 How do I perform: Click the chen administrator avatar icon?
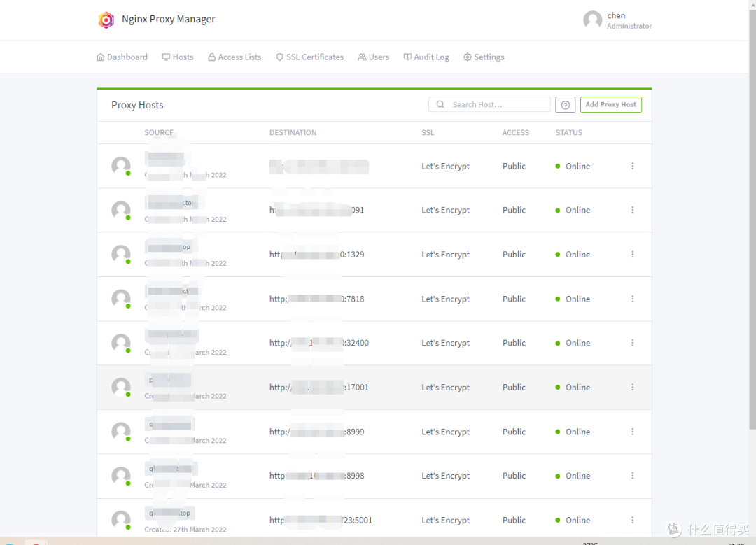tap(592, 20)
